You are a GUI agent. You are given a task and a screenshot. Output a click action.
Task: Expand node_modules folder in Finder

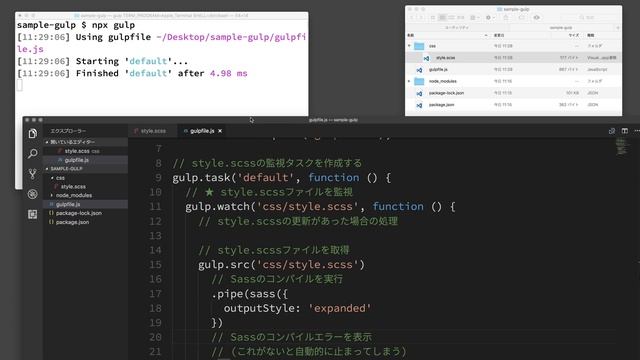(x=409, y=82)
